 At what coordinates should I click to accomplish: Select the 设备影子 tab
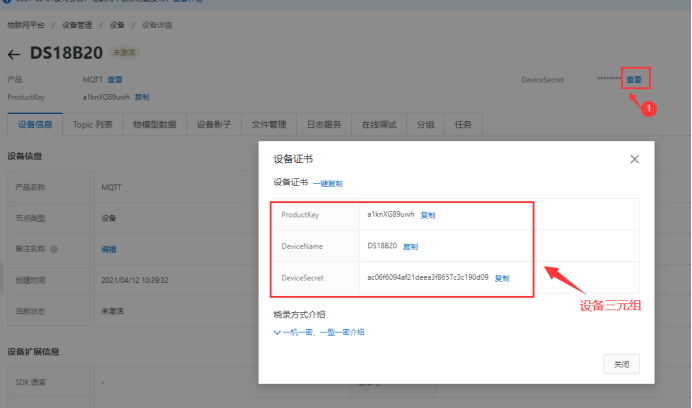214,125
